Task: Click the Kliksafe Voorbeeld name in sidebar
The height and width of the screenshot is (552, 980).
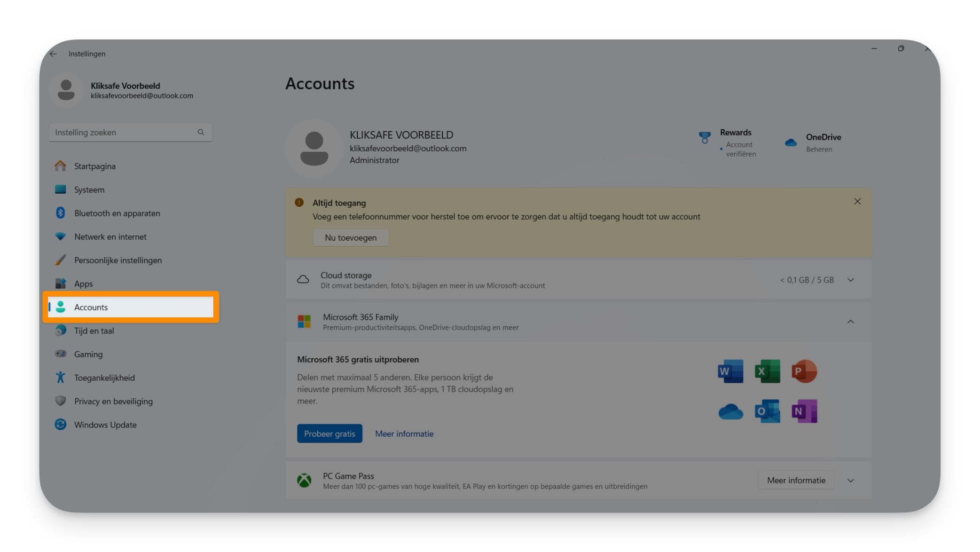Action: [125, 86]
